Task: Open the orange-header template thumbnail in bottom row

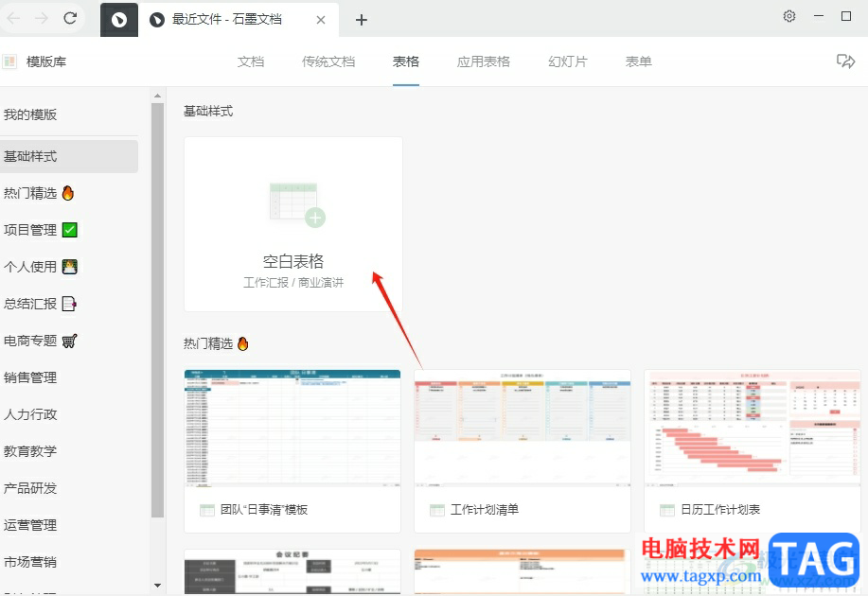Action: (523, 571)
